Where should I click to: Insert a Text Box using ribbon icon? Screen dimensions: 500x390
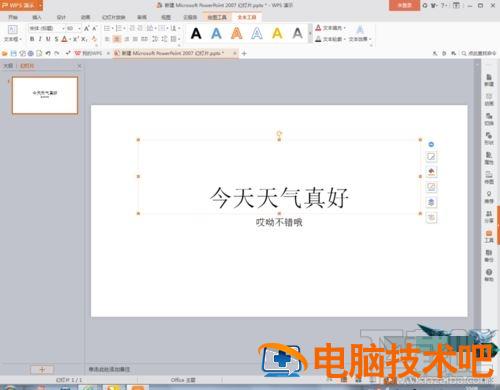tap(12, 29)
